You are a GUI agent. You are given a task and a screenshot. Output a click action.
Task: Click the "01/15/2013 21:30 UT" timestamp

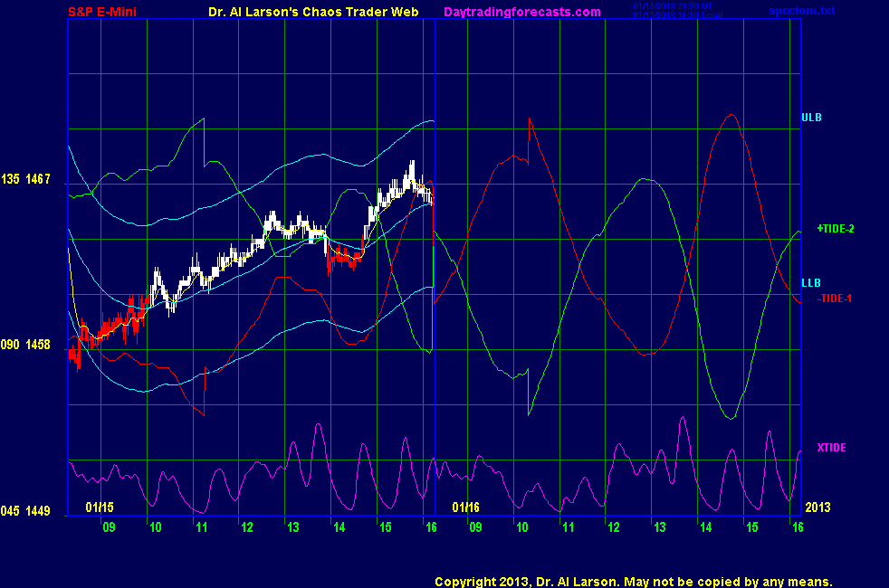pos(673,6)
